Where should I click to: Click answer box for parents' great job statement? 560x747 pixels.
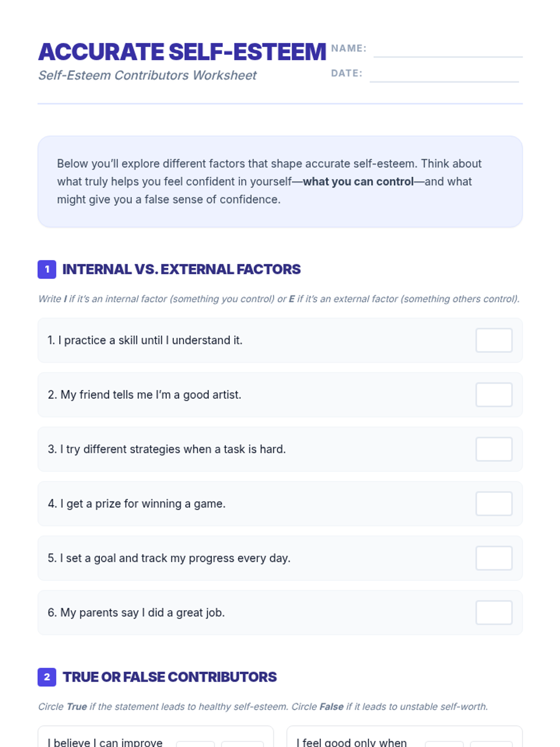(494, 613)
